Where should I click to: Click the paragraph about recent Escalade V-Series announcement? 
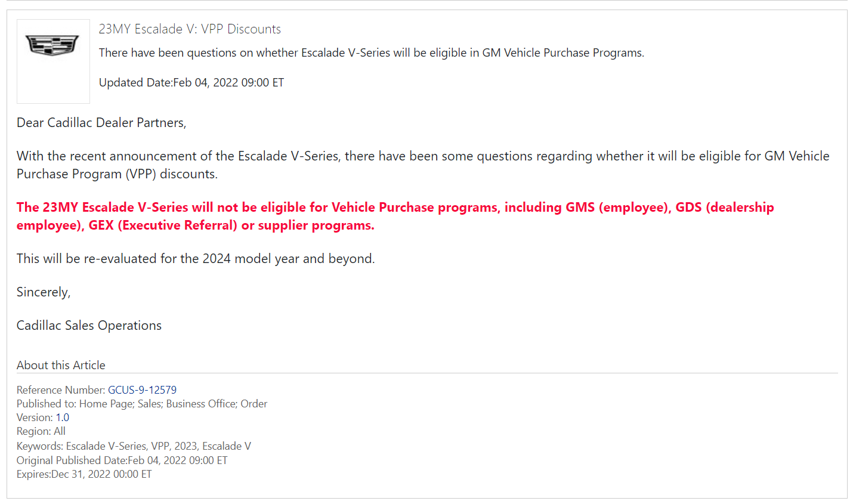pos(423,165)
